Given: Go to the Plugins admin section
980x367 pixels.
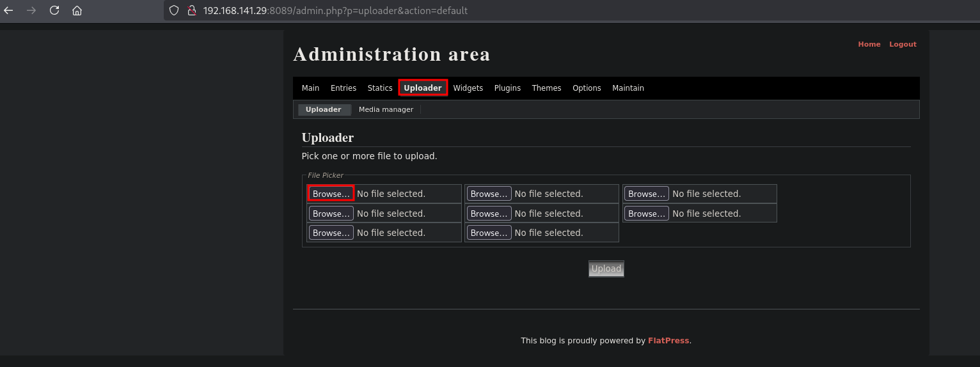Looking at the screenshot, I should pyautogui.click(x=507, y=88).
